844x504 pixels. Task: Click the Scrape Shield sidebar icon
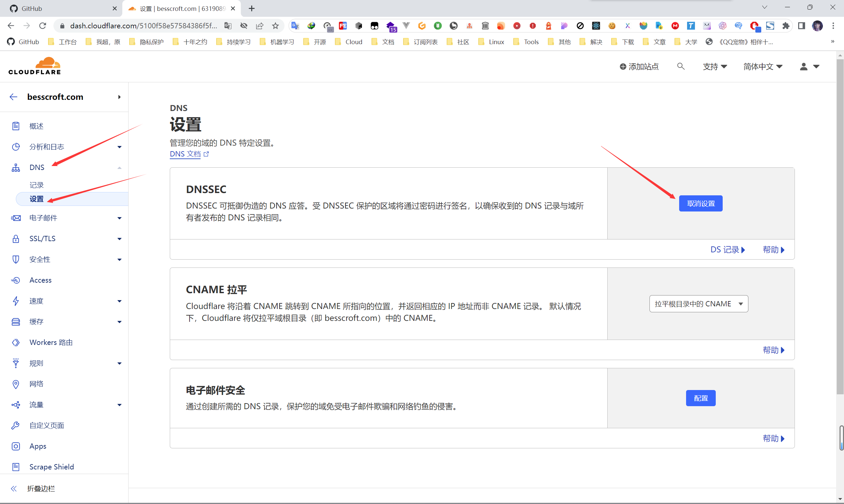[15, 467]
